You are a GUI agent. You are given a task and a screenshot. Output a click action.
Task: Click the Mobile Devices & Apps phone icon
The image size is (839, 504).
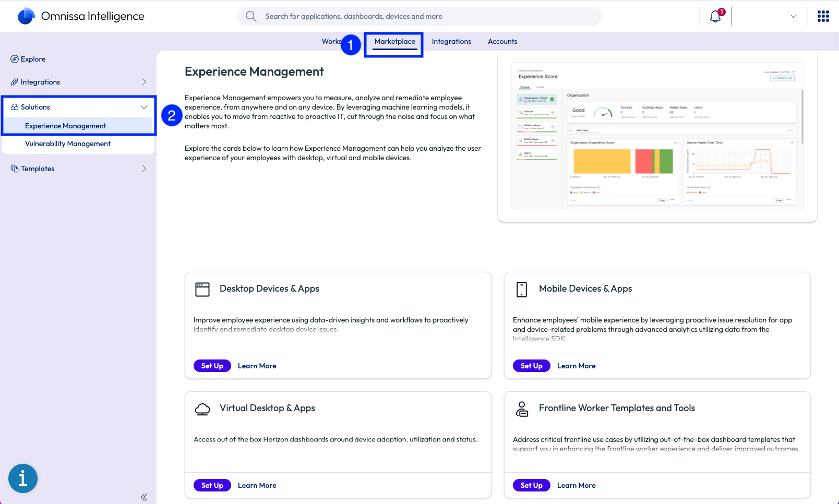[x=522, y=290]
